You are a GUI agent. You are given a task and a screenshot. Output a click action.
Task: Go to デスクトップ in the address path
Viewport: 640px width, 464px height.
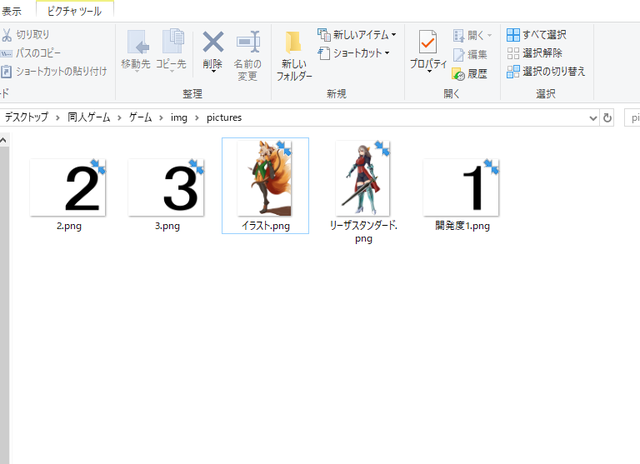[27, 118]
